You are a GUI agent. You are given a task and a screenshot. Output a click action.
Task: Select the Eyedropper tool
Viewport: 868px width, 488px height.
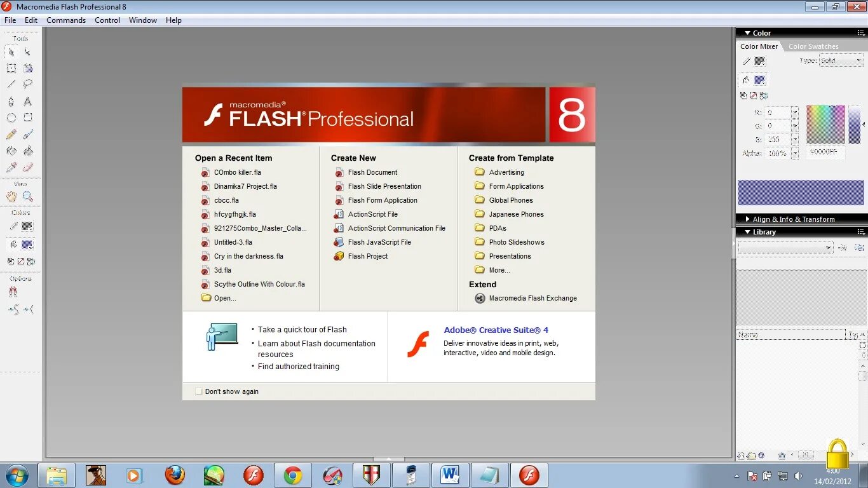(x=11, y=168)
